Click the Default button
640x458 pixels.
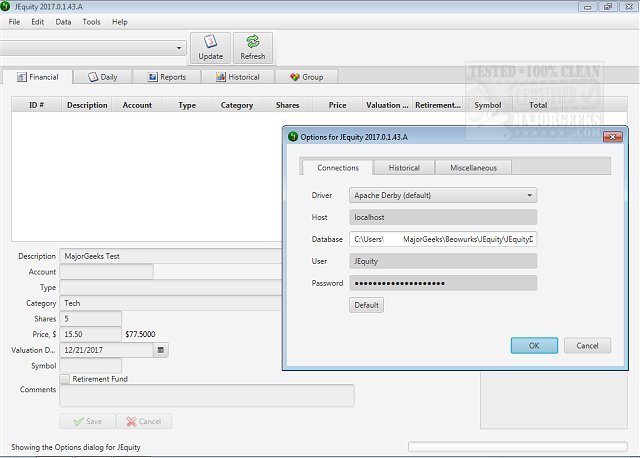pyautogui.click(x=366, y=304)
